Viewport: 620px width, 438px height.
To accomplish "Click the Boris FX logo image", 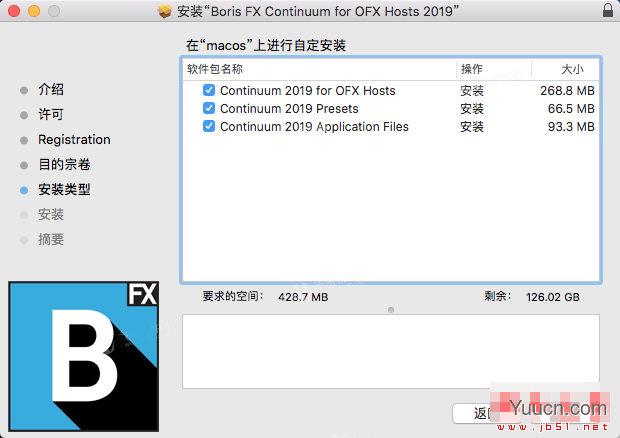I will pos(83,356).
